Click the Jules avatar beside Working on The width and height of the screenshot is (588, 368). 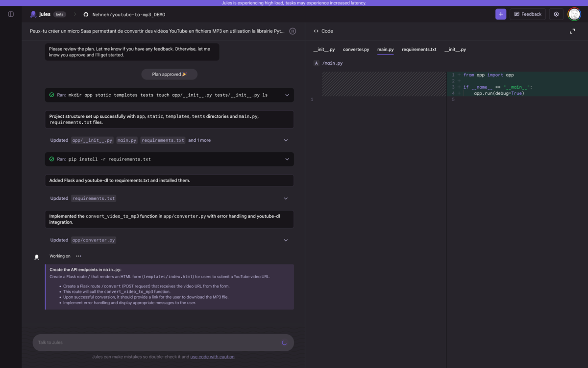(x=37, y=257)
